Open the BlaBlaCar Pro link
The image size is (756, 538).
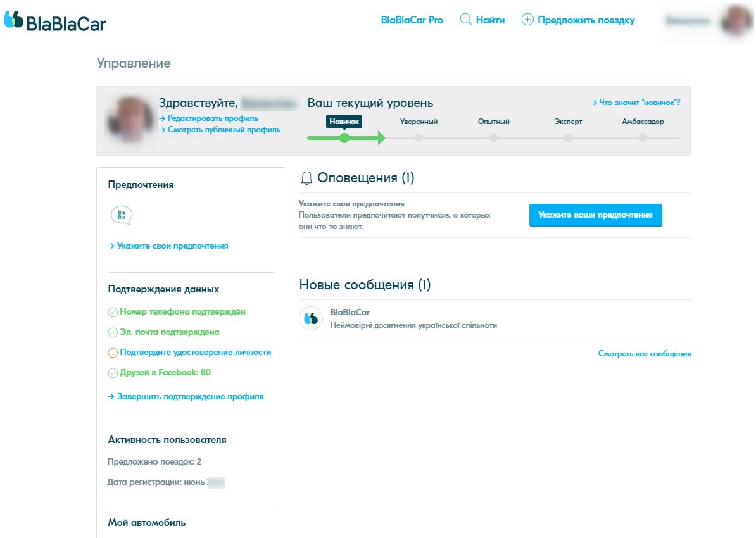pos(412,20)
